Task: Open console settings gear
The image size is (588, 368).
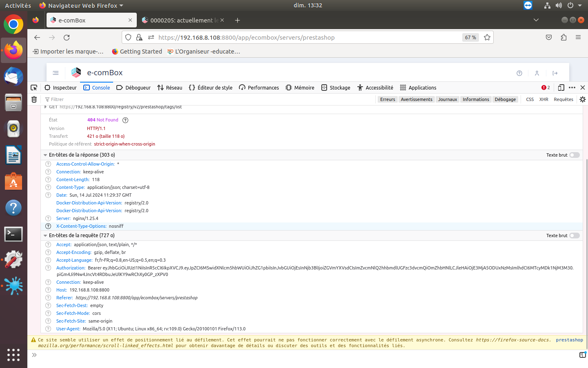Action: [583, 99]
